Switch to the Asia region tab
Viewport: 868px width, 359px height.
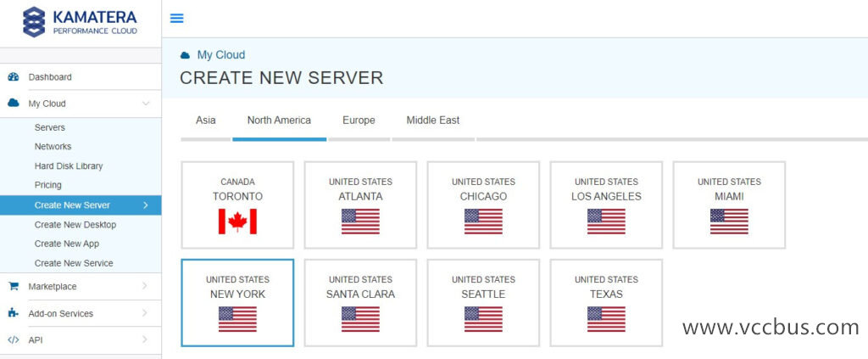tap(206, 121)
